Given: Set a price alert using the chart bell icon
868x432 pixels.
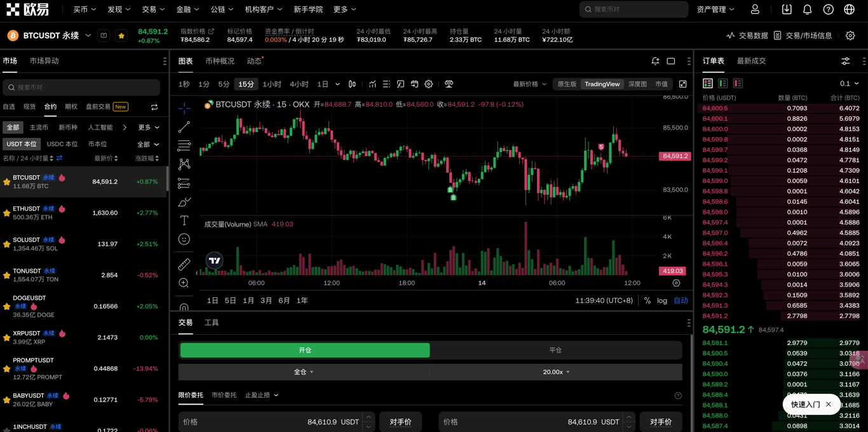Looking at the screenshot, I should click(x=655, y=61).
